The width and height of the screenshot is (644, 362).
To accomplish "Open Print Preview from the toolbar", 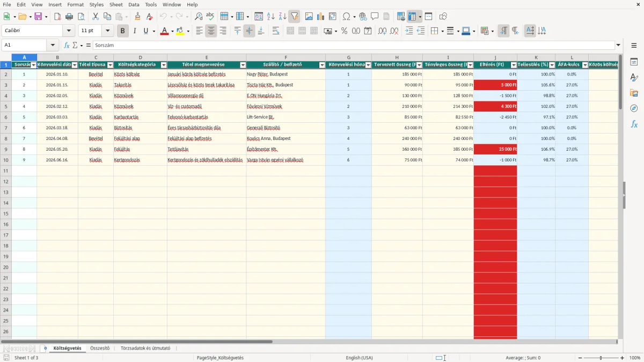I will [x=81, y=17].
